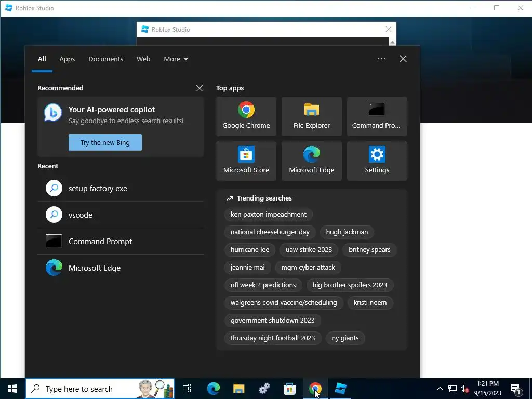Search trending 'walgreens covid vaccine/scheduling'

(x=284, y=303)
